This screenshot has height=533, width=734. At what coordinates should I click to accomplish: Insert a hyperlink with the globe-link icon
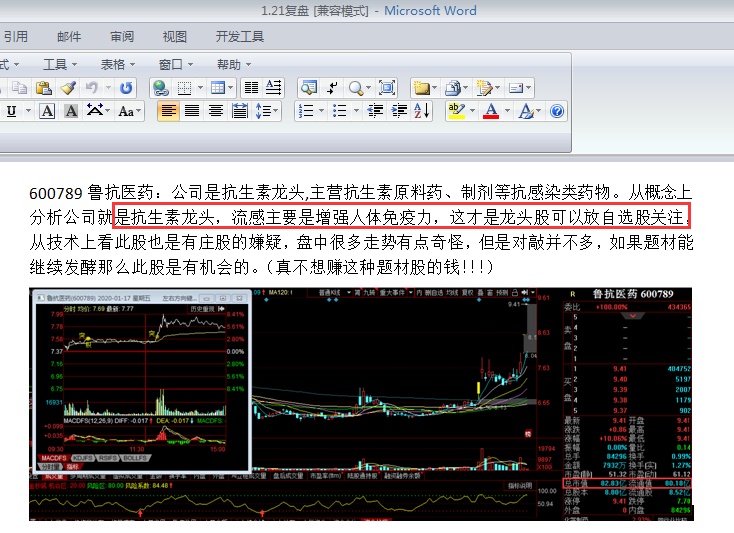[x=160, y=88]
